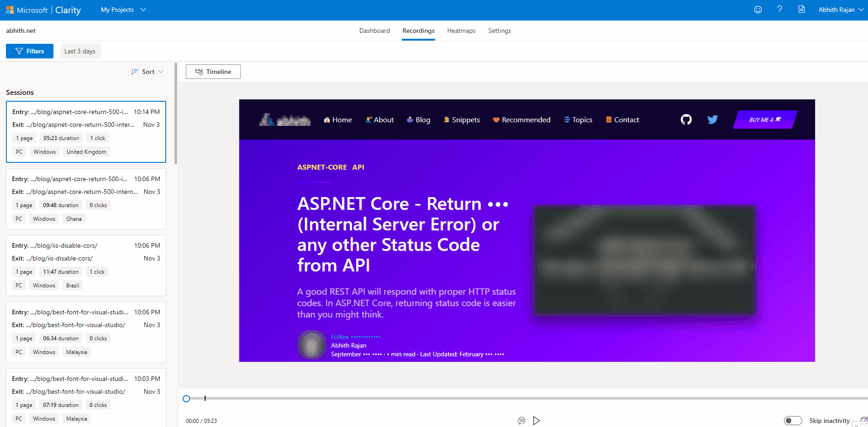Open the help question mark icon
The image size is (868, 427).
point(779,10)
